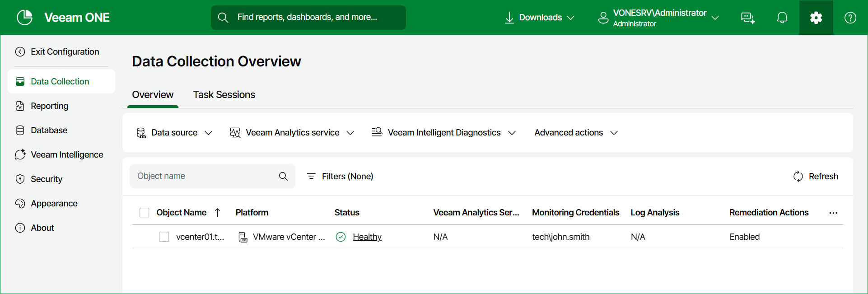The height and width of the screenshot is (294, 868).
Task: Click the search magnifier icon in top bar
Action: click(x=223, y=18)
